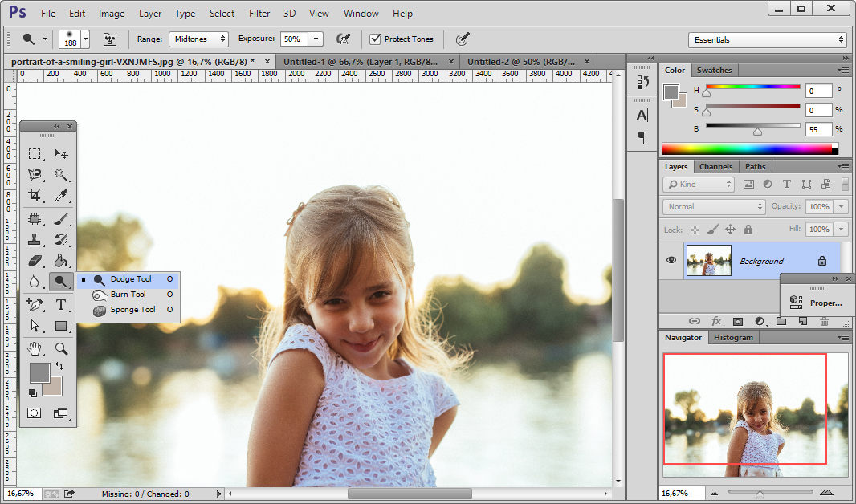
Task: Toggle the Protect Tones checkbox
Action: (x=375, y=39)
